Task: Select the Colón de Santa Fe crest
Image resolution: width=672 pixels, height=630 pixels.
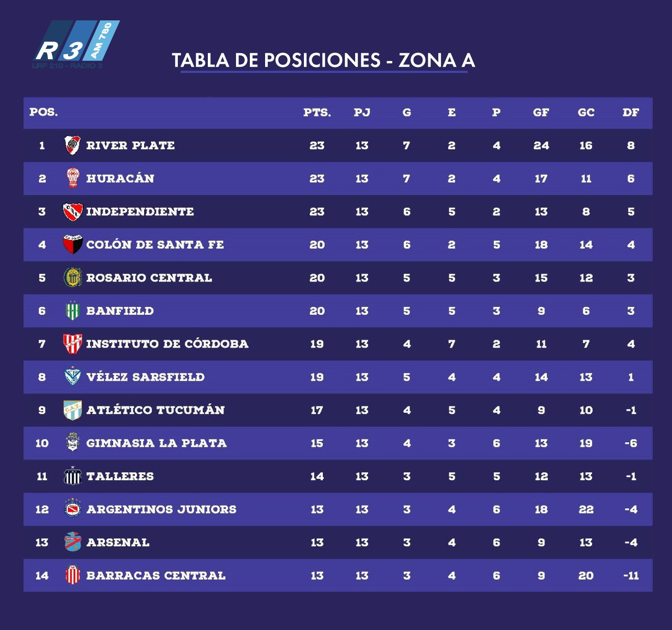Action: click(73, 244)
